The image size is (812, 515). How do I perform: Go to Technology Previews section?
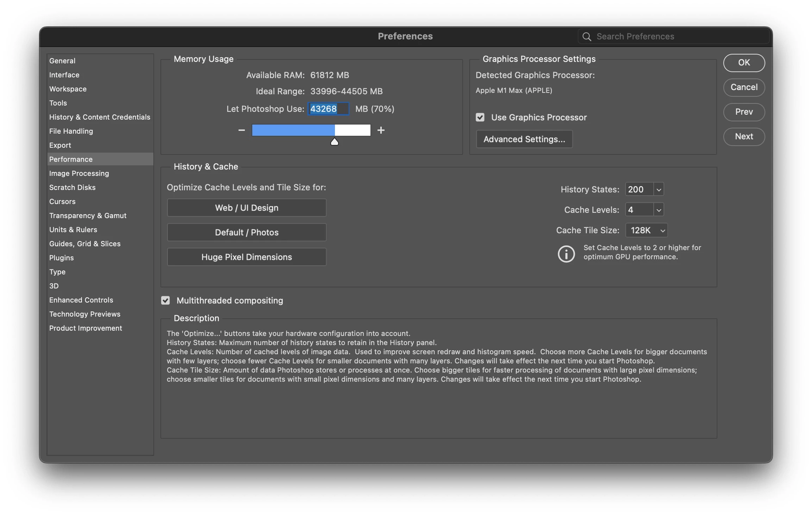coord(85,314)
